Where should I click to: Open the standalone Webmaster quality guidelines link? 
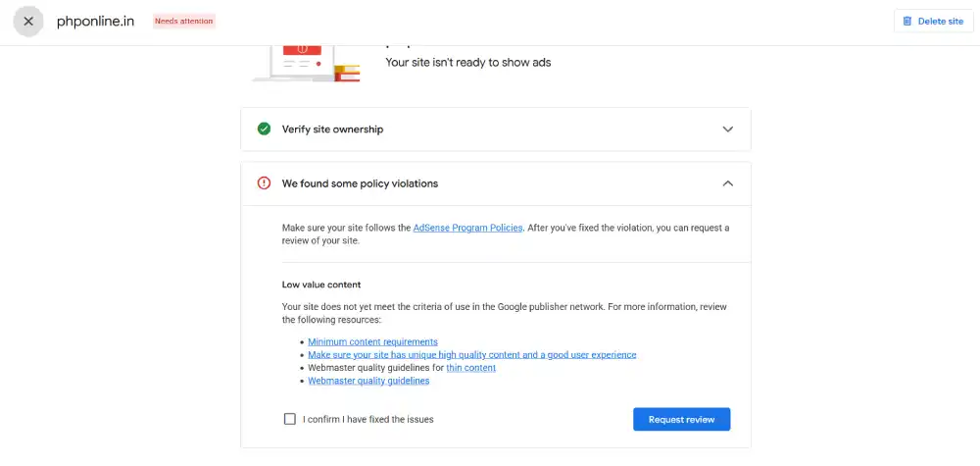pos(368,381)
